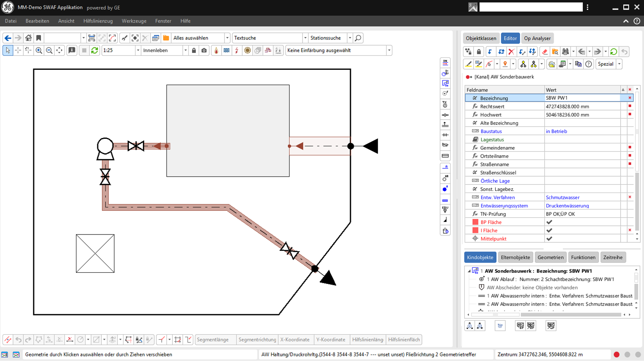Click the eraser icon in Editor toolbar
Screen dimensions: 644x361
tap(545, 52)
